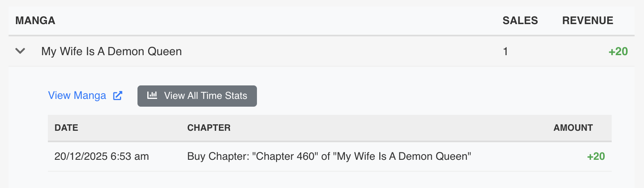Click the DATE column header
Image resolution: width=644 pixels, height=188 pixels.
click(66, 128)
